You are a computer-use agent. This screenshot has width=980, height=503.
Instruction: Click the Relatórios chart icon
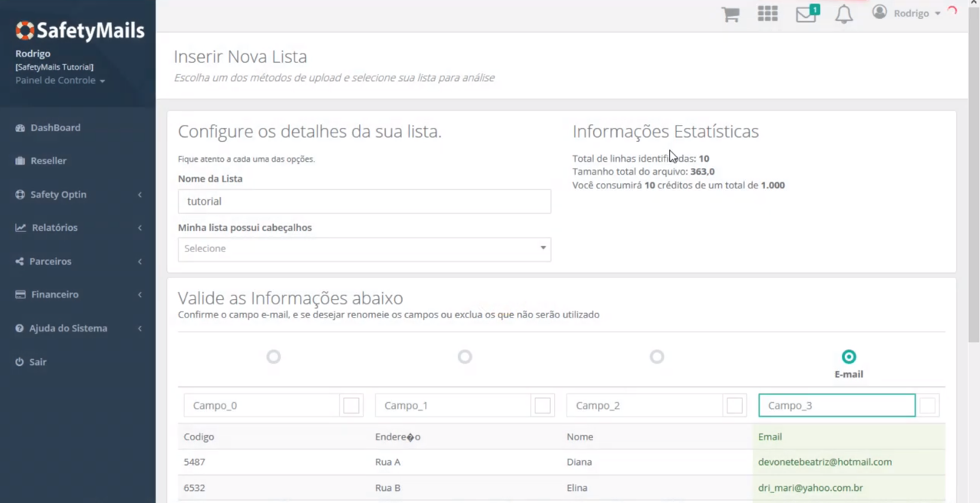pos(20,228)
